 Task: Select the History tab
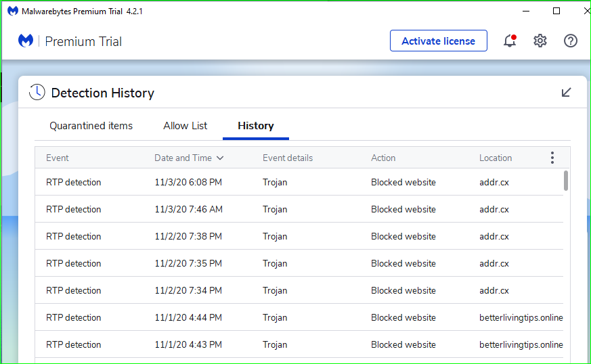[255, 126]
